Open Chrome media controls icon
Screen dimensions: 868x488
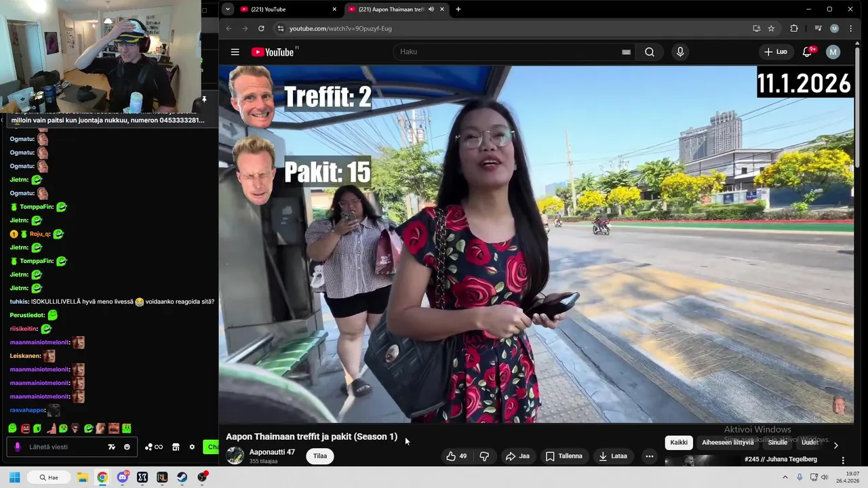pyautogui.click(x=818, y=28)
